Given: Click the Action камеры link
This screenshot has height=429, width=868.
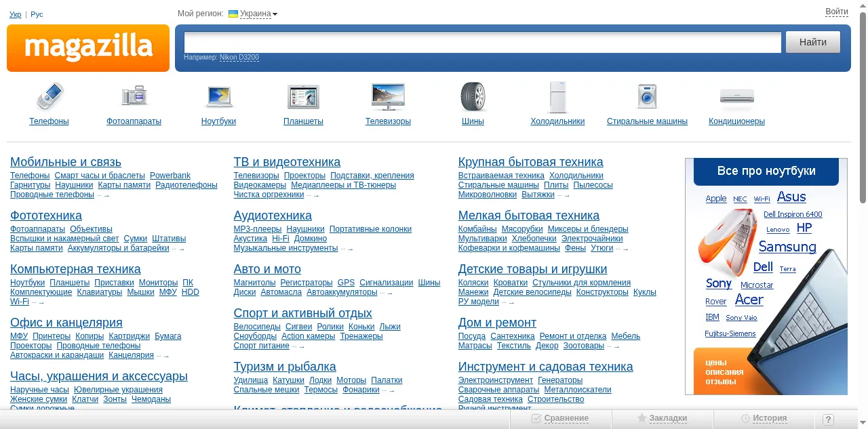Looking at the screenshot, I should (308, 336).
